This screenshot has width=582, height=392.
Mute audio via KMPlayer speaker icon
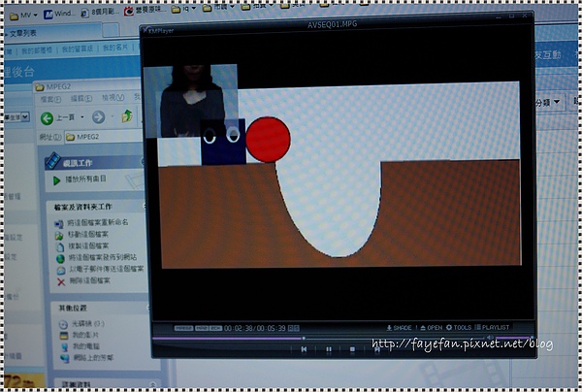(x=490, y=338)
